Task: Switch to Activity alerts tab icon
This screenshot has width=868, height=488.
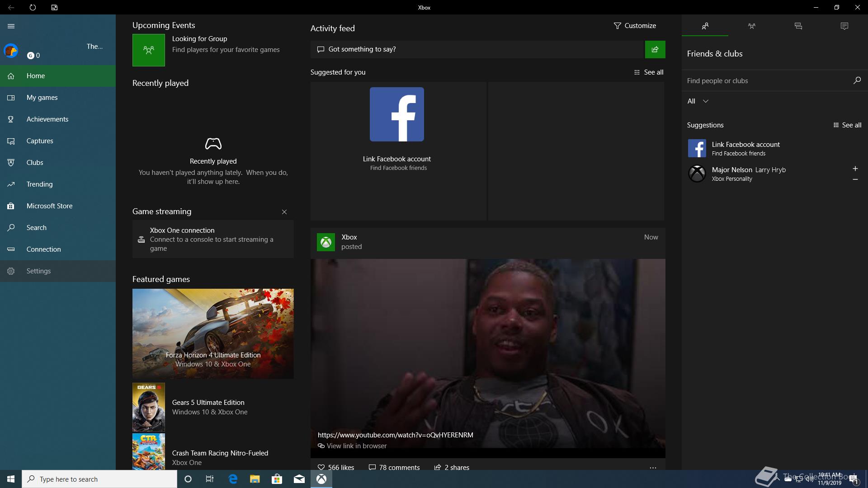Action: click(x=844, y=26)
